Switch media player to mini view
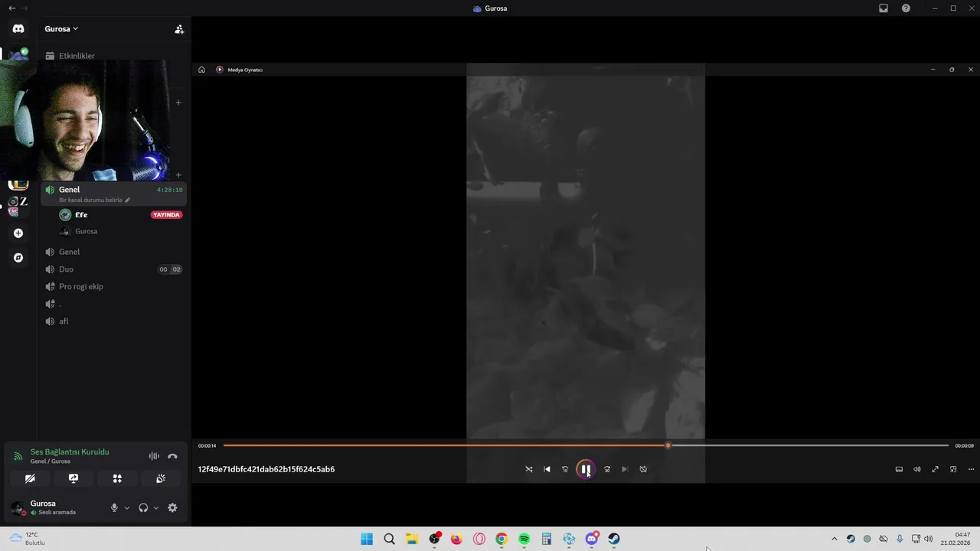The height and width of the screenshot is (551, 980). pyautogui.click(x=953, y=469)
